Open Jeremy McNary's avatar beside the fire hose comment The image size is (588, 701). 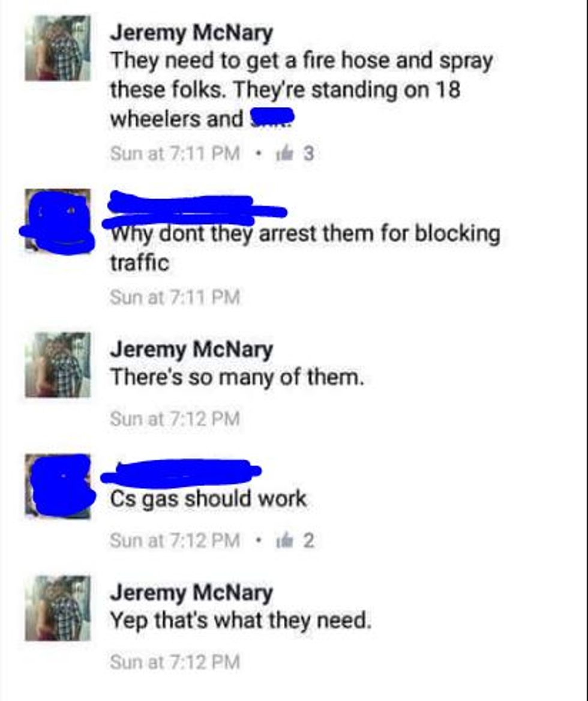[x=58, y=48]
